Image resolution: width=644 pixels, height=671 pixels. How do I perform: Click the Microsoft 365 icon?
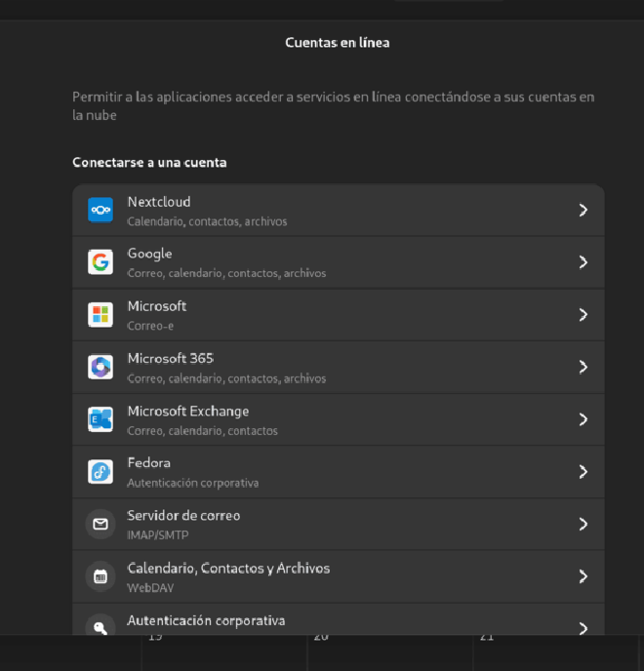point(101,367)
